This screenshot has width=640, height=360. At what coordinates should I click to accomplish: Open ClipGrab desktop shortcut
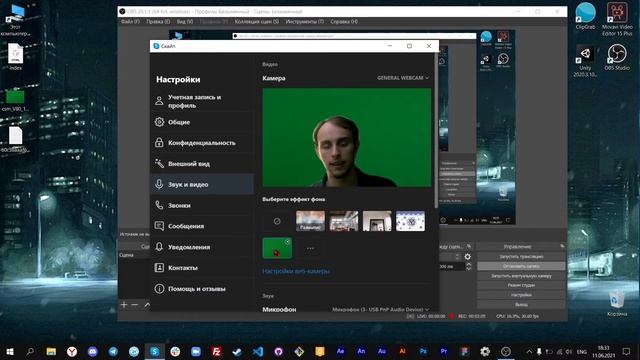coord(585,16)
